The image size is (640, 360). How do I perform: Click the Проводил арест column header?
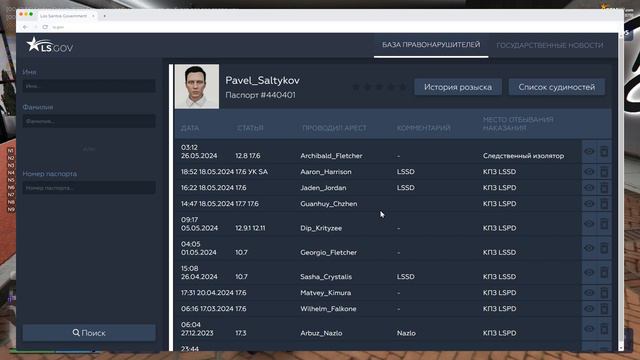pos(334,128)
